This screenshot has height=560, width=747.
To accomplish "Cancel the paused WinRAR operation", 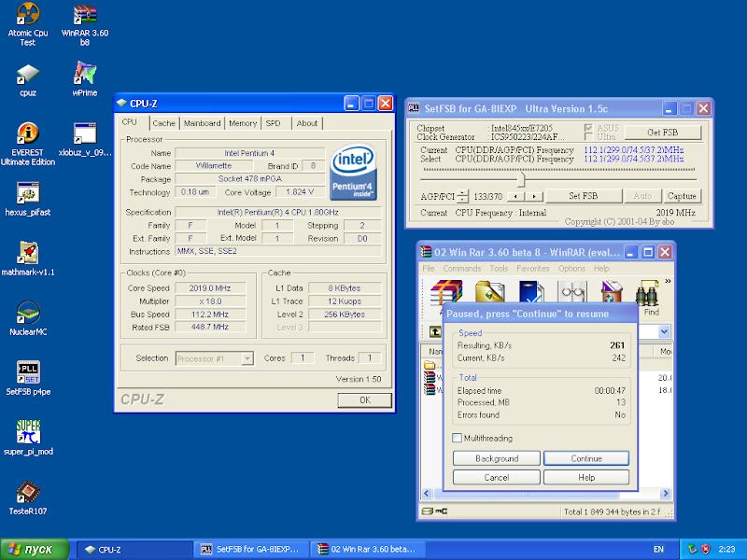I will 497,477.
